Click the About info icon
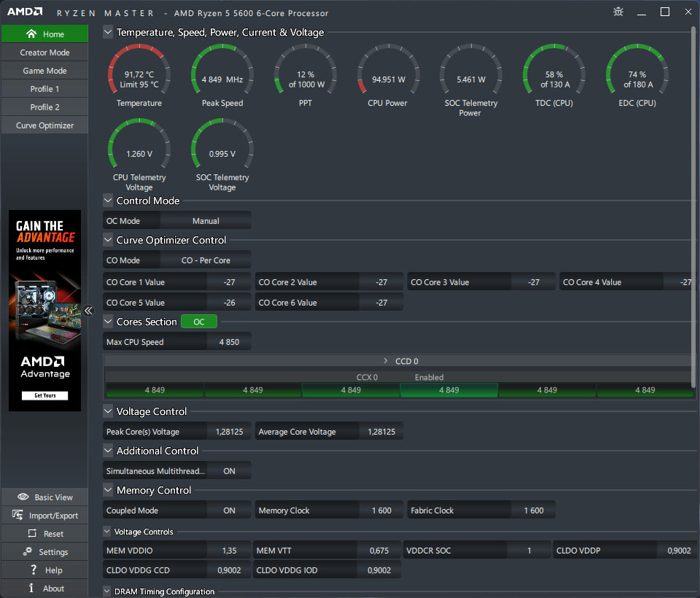Viewport: 700px width, 598px height. [x=31, y=589]
